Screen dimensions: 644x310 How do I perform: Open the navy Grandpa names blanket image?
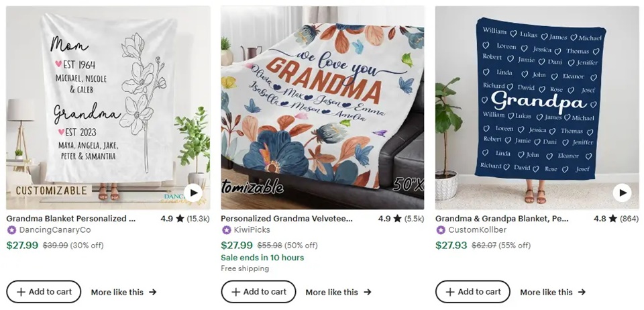point(537,101)
